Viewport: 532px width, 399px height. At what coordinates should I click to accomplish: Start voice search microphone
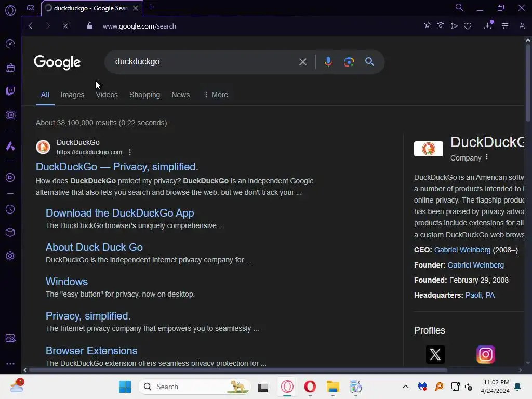click(x=328, y=62)
